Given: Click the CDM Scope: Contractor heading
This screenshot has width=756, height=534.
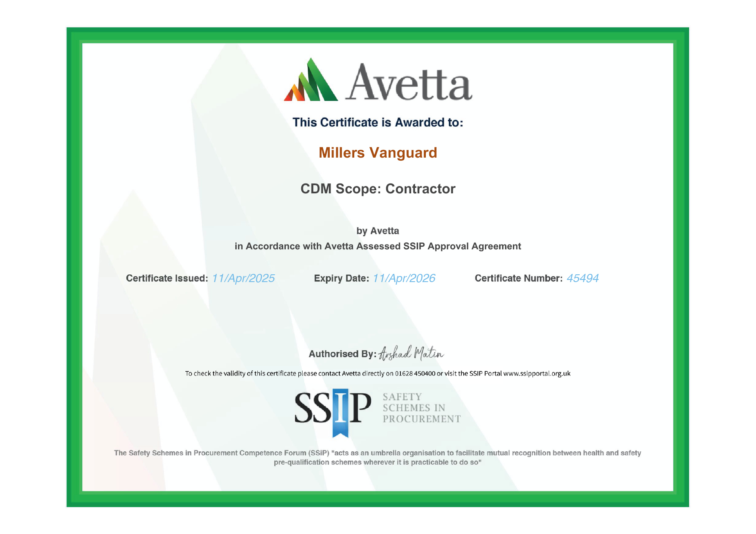Looking at the screenshot, I should coord(378,189).
